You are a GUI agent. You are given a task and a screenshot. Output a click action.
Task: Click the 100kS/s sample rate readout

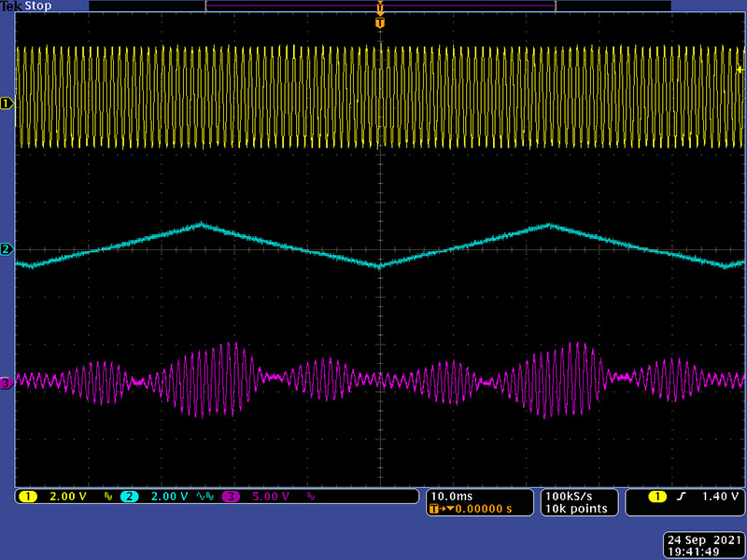tap(569, 496)
